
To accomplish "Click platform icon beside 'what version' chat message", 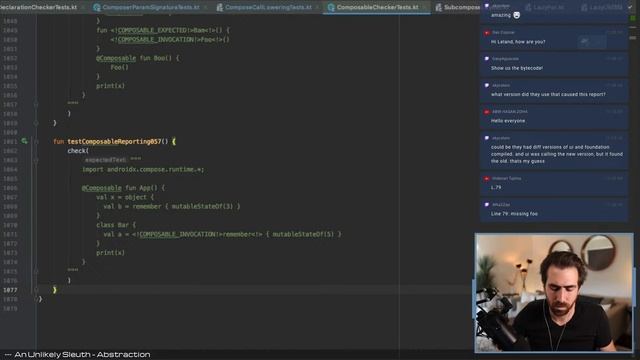I will [487, 85].
